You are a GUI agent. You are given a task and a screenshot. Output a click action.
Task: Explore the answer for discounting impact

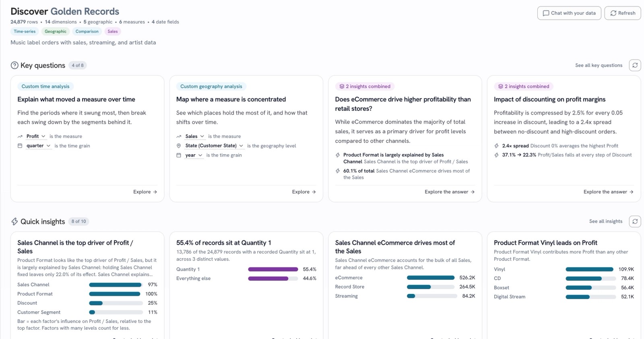(x=609, y=192)
